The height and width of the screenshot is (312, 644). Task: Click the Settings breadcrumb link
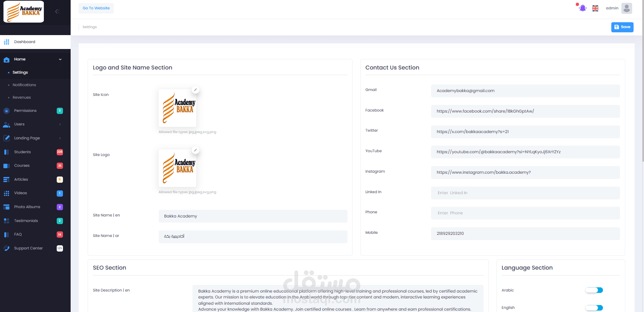(x=89, y=27)
